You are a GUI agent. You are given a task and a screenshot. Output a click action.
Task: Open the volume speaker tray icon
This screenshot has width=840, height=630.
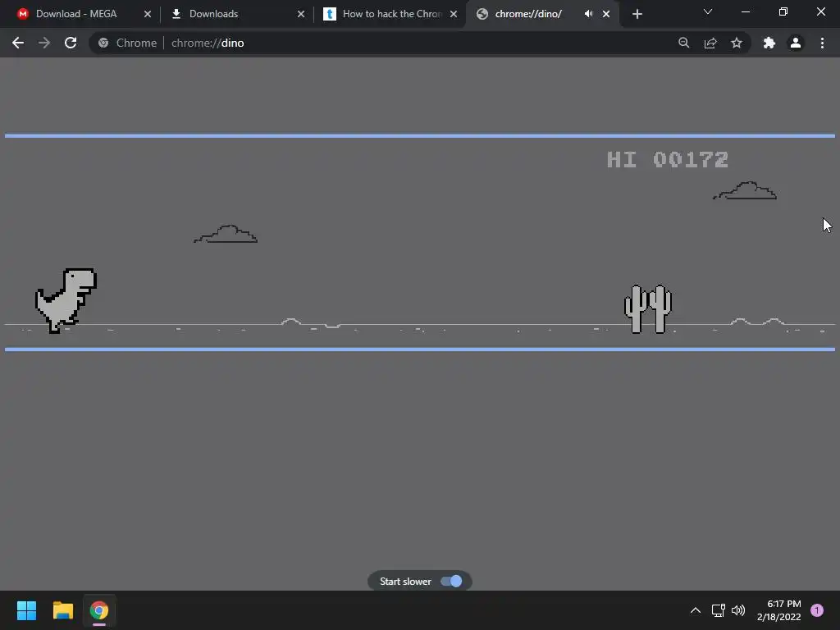pyautogui.click(x=738, y=610)
